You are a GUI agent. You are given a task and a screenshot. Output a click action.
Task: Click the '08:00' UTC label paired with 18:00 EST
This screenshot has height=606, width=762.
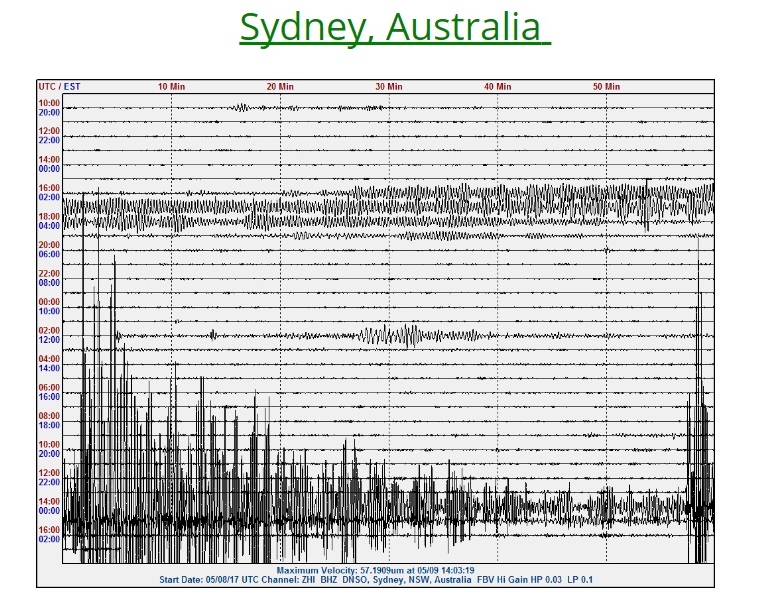click(x=49, y=416)
